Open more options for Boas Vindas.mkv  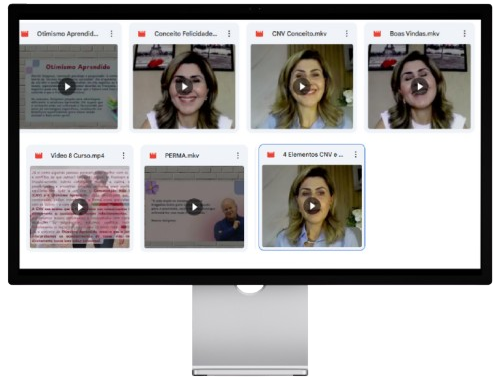click(464, 34)
